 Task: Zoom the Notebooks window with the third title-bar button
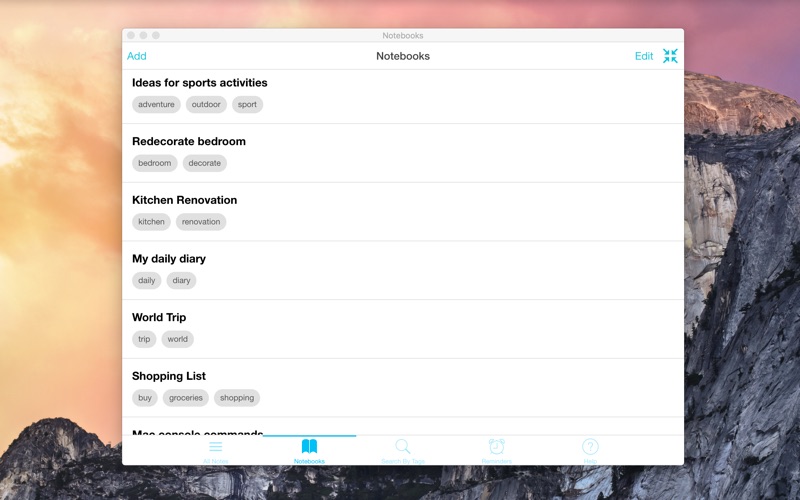click(x=156, y=35)
